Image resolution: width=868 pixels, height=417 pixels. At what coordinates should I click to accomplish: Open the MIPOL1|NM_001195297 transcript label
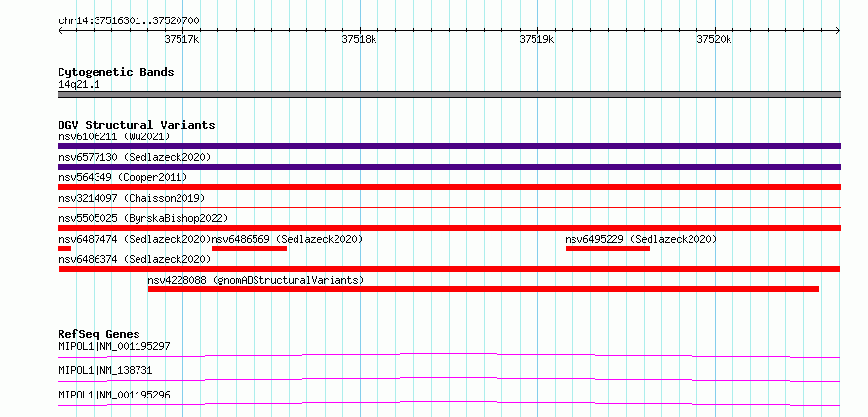(114, 347)
